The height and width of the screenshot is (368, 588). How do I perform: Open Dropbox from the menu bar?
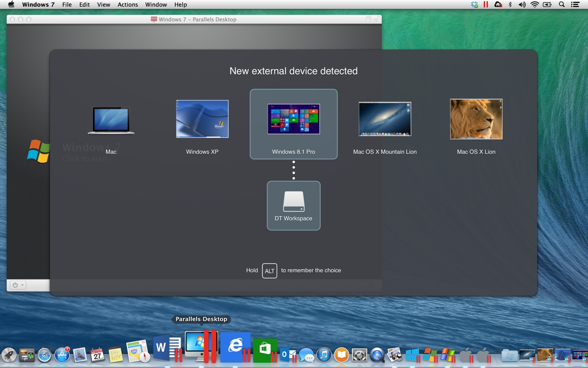[474, 5]
